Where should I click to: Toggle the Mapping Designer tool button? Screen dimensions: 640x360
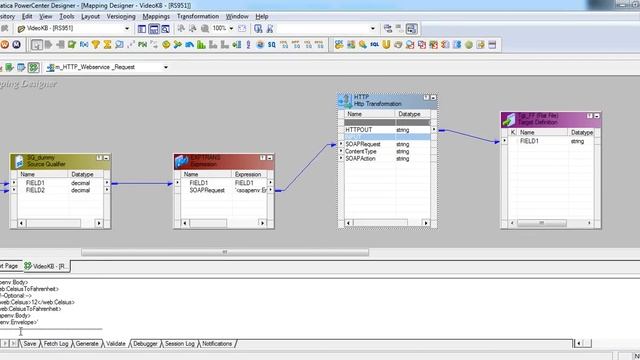pyautogui.click(x=33, y=67)
